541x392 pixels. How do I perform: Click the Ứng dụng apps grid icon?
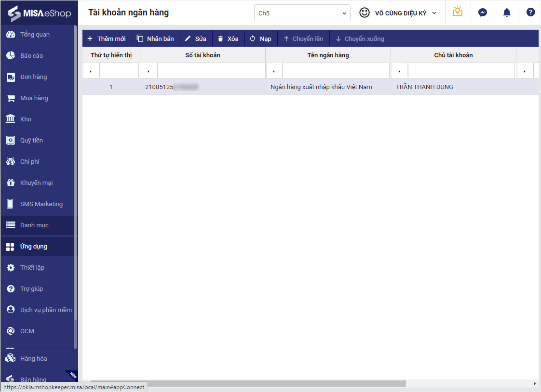pyautogui.click(x=10, y=247)
